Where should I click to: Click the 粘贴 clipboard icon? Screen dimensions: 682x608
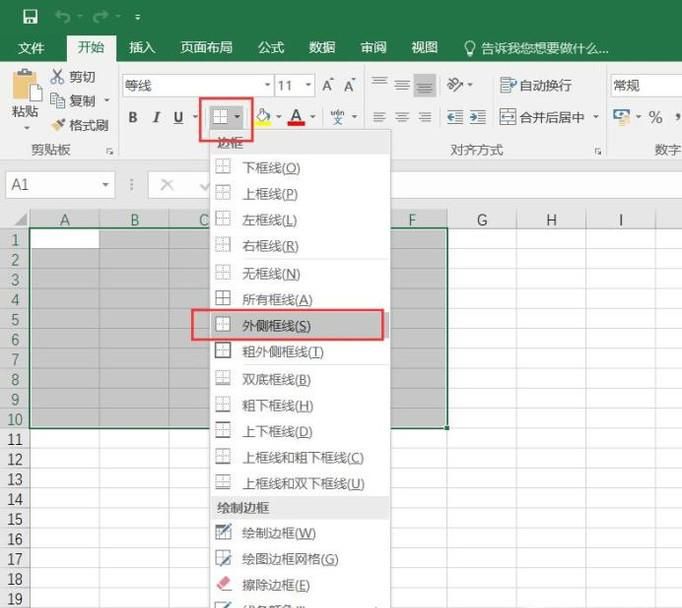(26, 86)
